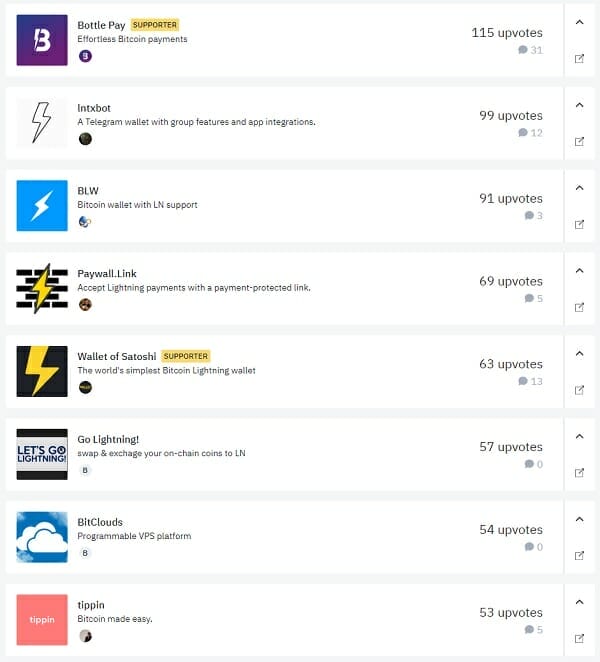Open the Wallet of Satoshi title
This screenshot has height=662, width=600.
coord(117,356)
